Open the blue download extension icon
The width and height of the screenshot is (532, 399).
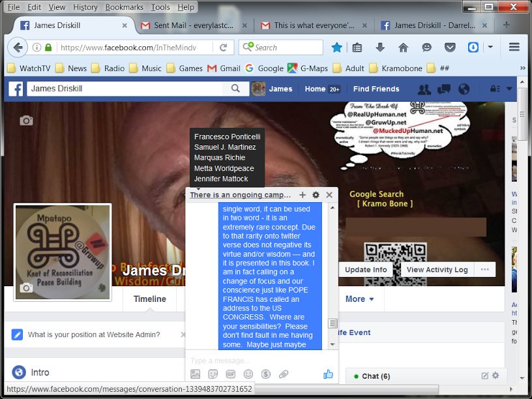(473, 47)
